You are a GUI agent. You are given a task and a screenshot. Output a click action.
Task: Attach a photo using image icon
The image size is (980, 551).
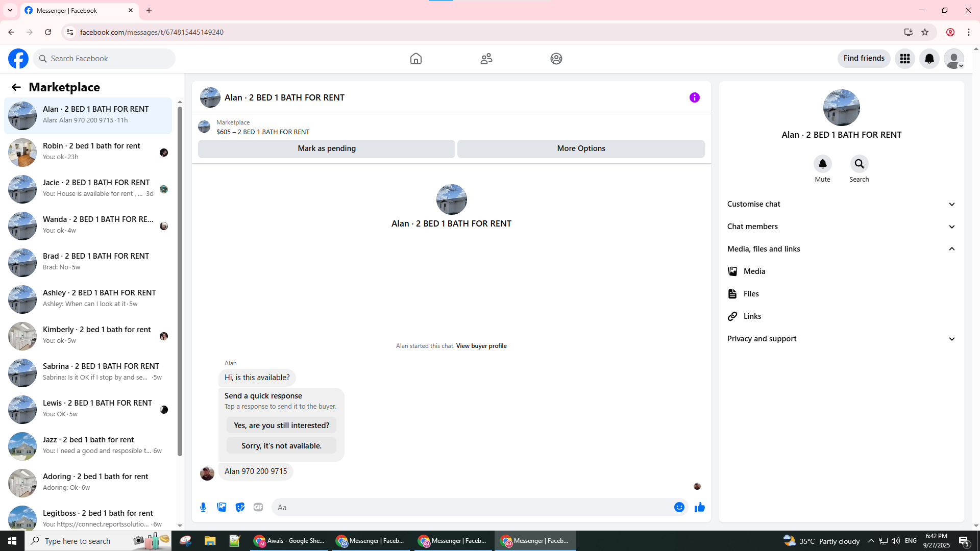coord(222,507)
